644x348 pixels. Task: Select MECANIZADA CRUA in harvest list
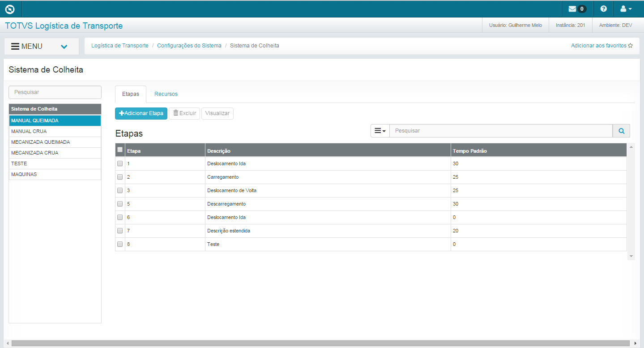55,153
